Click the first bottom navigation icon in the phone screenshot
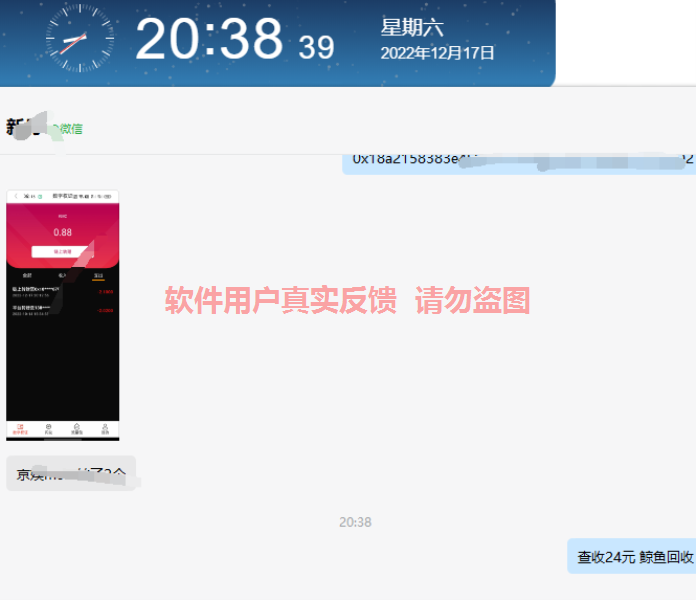The width and height of the screenshot is (696, 600). (20, 429)
